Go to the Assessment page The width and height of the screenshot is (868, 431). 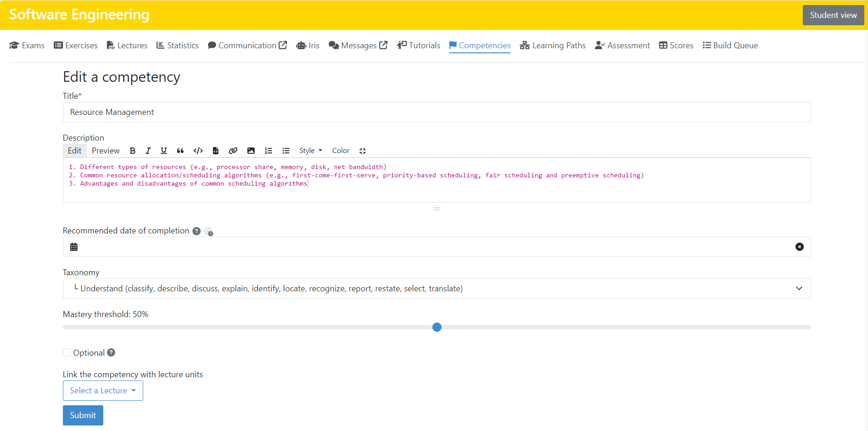coord(622,45)
